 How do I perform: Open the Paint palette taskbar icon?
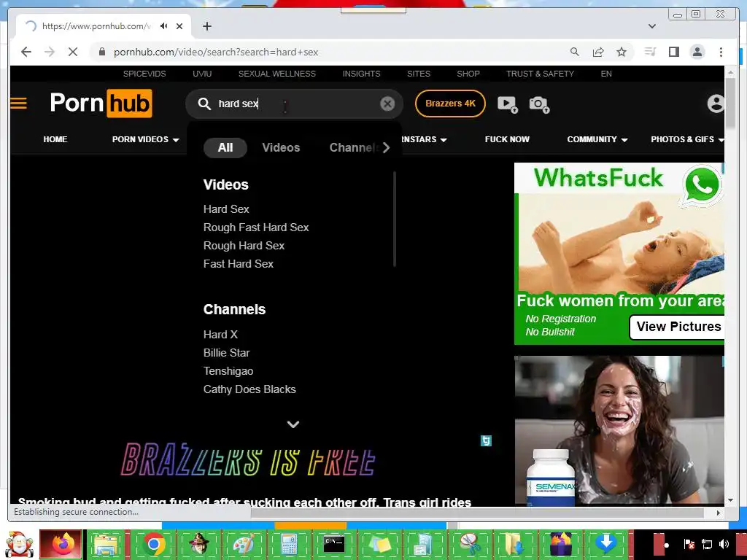point(244,544)
